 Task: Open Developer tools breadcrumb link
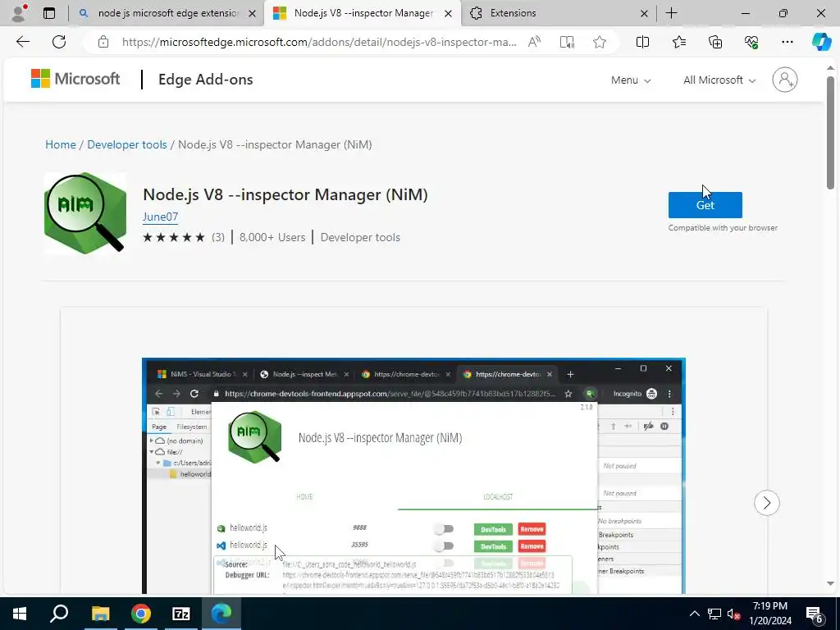[127, 144]
